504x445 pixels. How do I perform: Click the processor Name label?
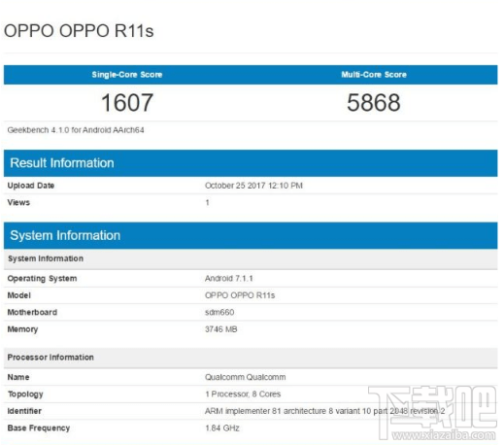point(18,377)
